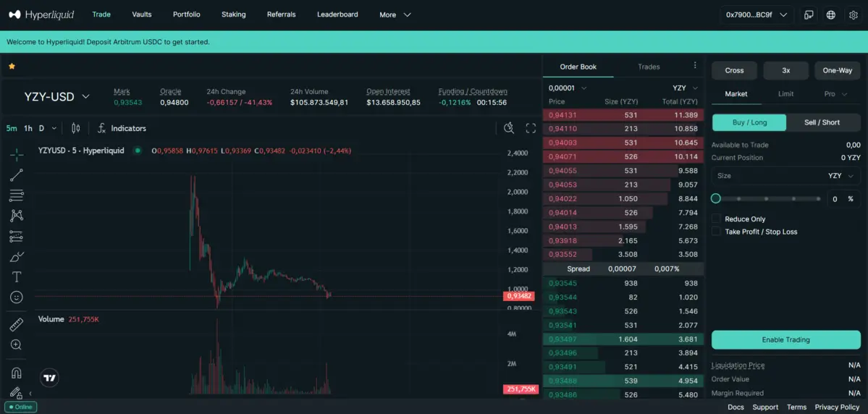
Task: Click the Enable Trading button
Action: click(785, 339)
